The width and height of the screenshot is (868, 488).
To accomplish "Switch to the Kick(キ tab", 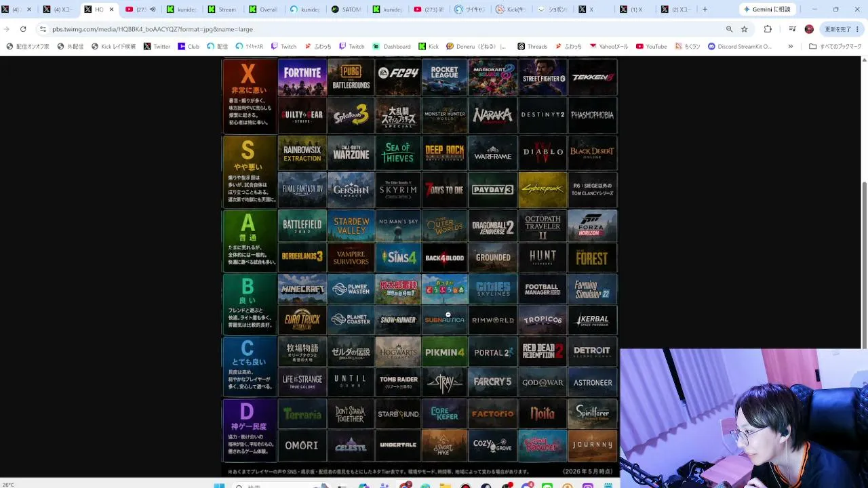I will [x=511, y=9].
